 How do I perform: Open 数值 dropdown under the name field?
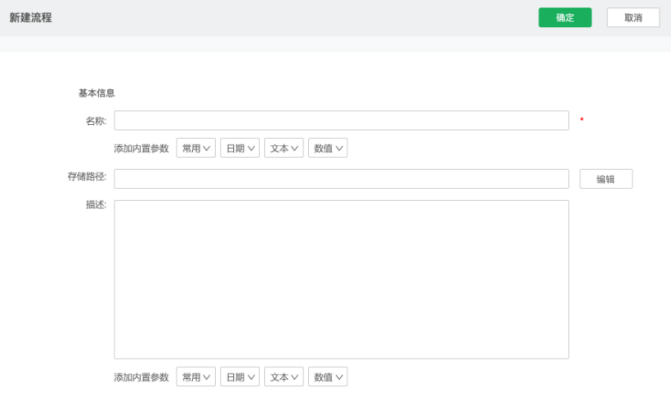pos(328,148)
